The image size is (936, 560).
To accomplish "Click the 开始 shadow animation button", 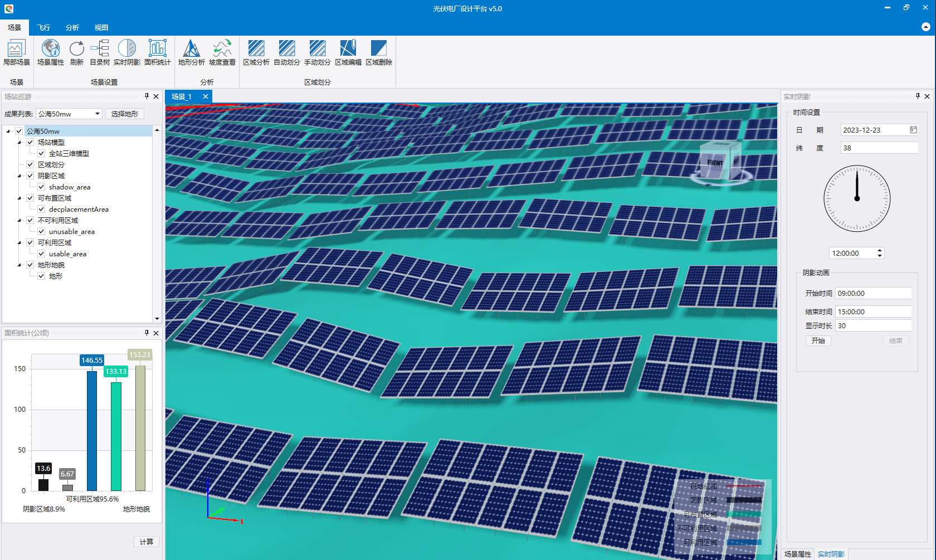I will point(818,340).
